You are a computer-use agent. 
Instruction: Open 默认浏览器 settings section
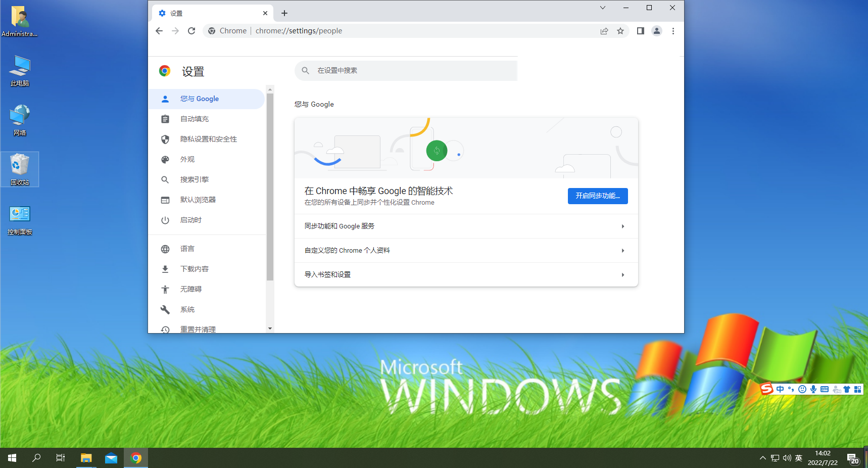point(206,200)
